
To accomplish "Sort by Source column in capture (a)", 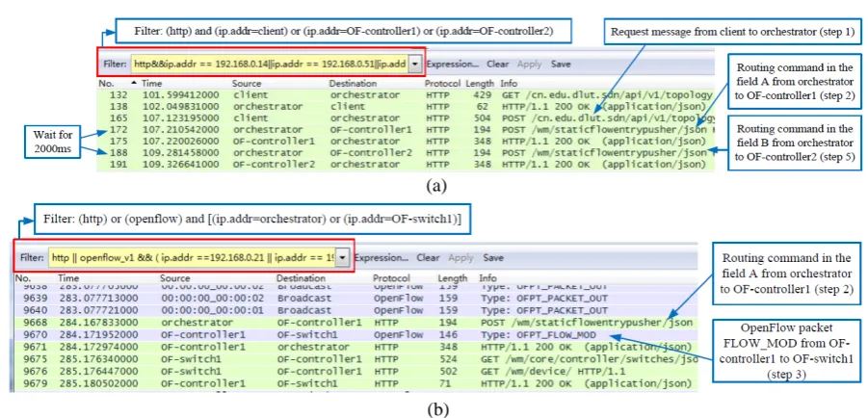I will [x=247, y=84].
